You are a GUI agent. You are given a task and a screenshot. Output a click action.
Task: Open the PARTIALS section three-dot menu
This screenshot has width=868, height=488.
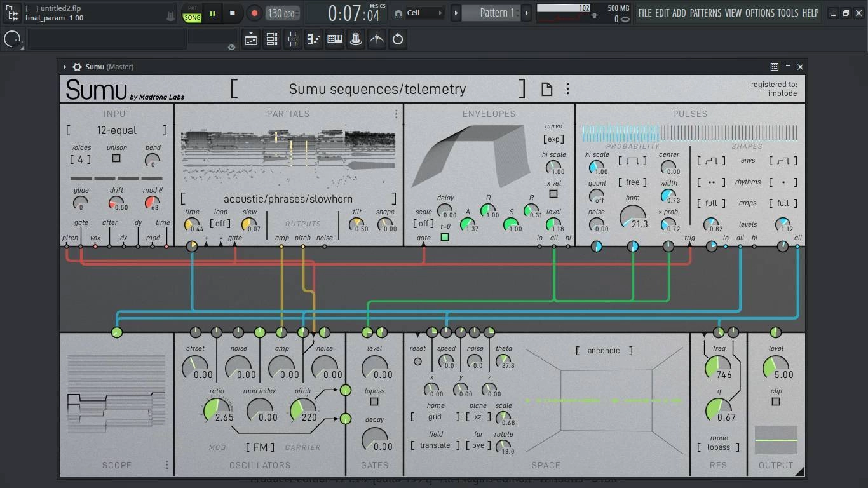click(x=396, y=114)
